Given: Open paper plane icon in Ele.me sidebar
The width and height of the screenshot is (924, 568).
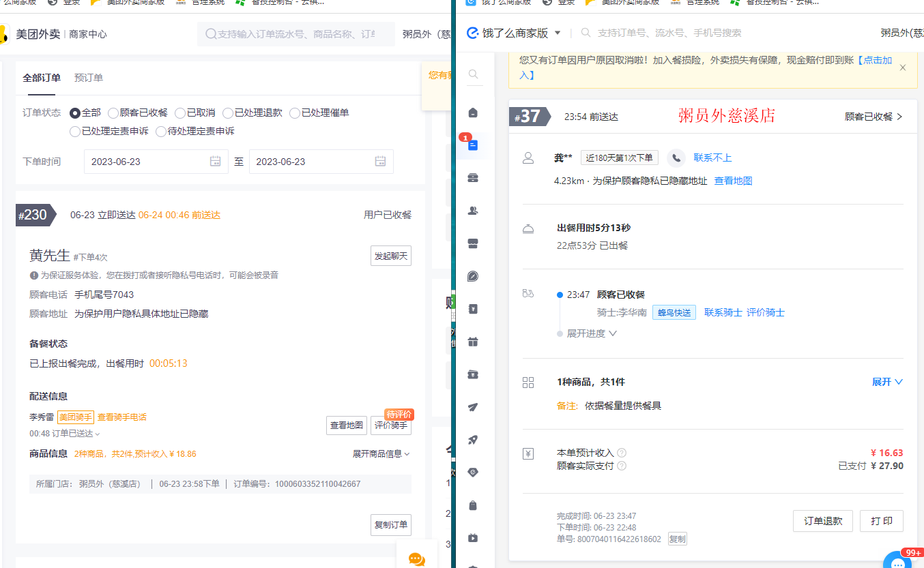Looking at the screenshot, I should point(473,407).
